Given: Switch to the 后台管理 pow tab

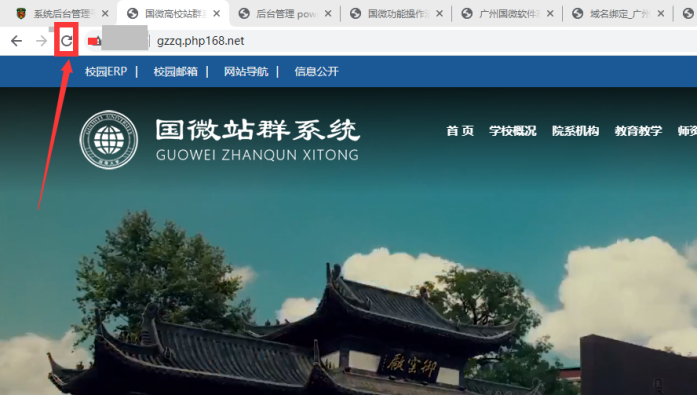Looking at the screenshot, I should tap(286, 14).
